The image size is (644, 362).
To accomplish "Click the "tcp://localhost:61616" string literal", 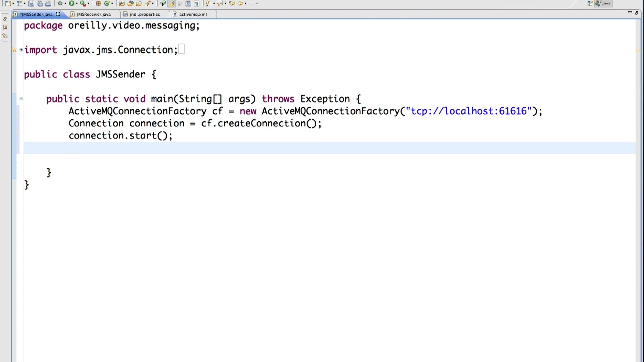I will (469, 111).
